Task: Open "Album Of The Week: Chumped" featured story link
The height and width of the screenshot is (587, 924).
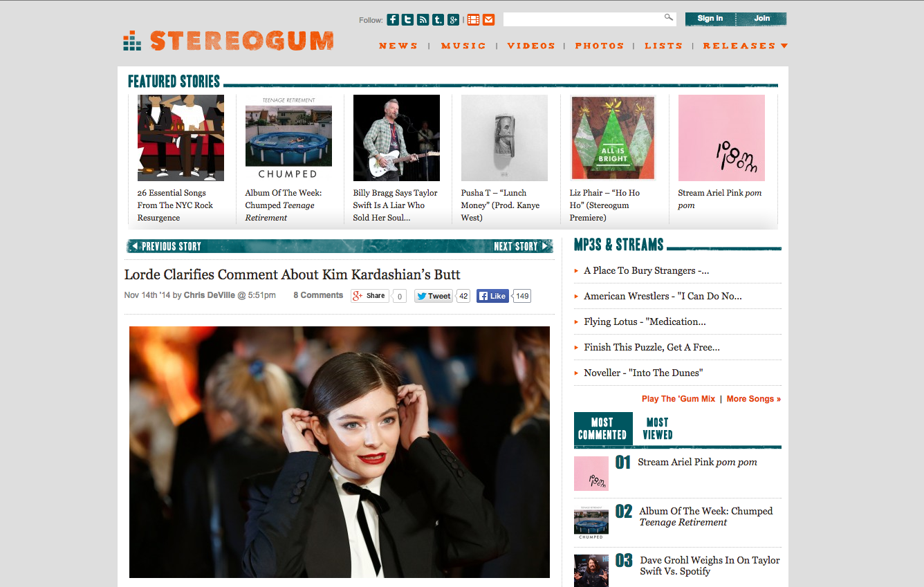Action: [x=284, y=205]
